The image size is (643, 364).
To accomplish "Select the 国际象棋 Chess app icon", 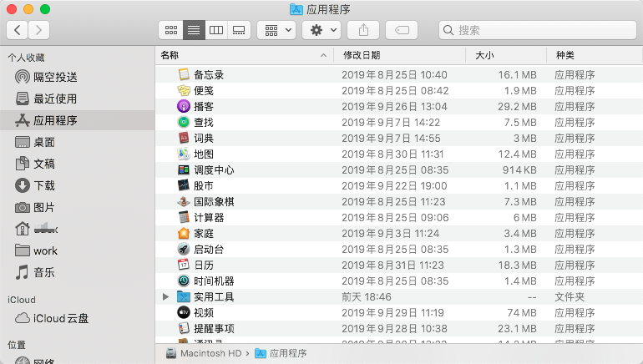I will click(x=184, y=201).
